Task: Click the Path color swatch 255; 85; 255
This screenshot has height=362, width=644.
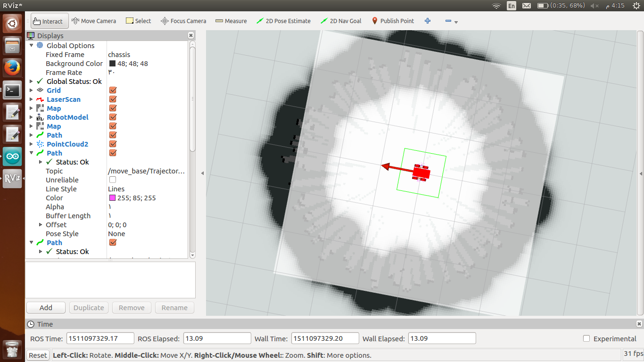Action: tap(112, 198)
